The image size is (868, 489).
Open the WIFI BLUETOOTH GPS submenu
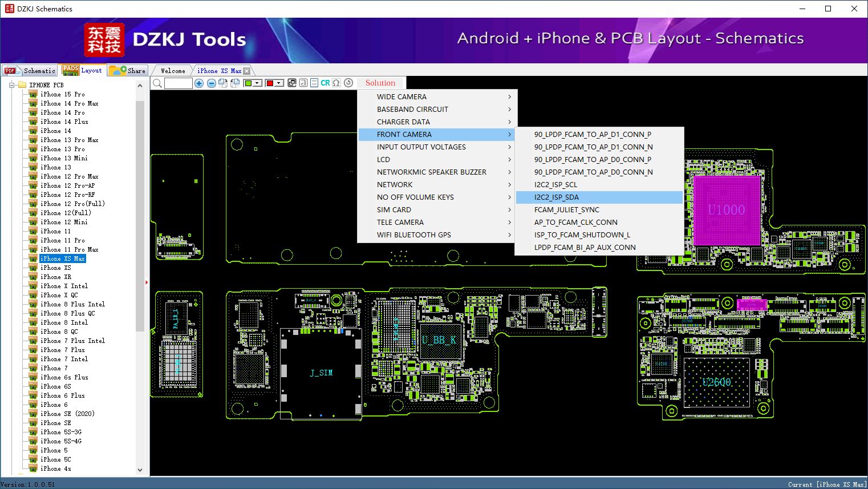click(437, 235)
